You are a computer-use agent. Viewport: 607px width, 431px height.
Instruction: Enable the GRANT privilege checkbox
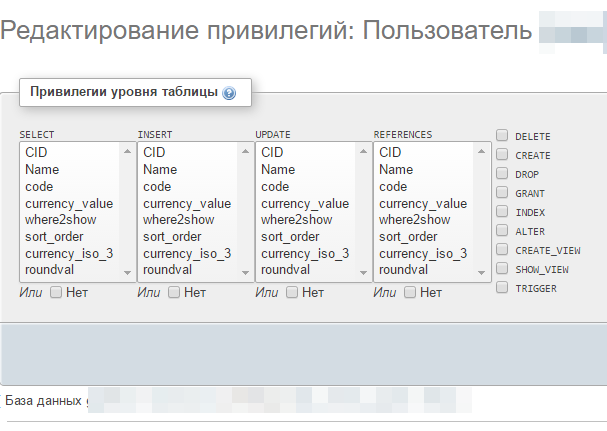(502, 192)
